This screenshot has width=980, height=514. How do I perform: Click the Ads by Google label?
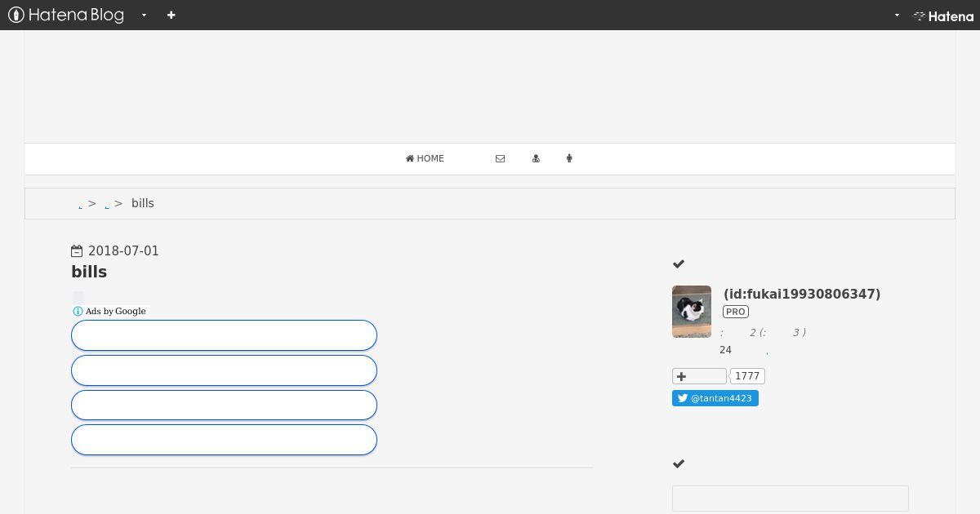116,311
